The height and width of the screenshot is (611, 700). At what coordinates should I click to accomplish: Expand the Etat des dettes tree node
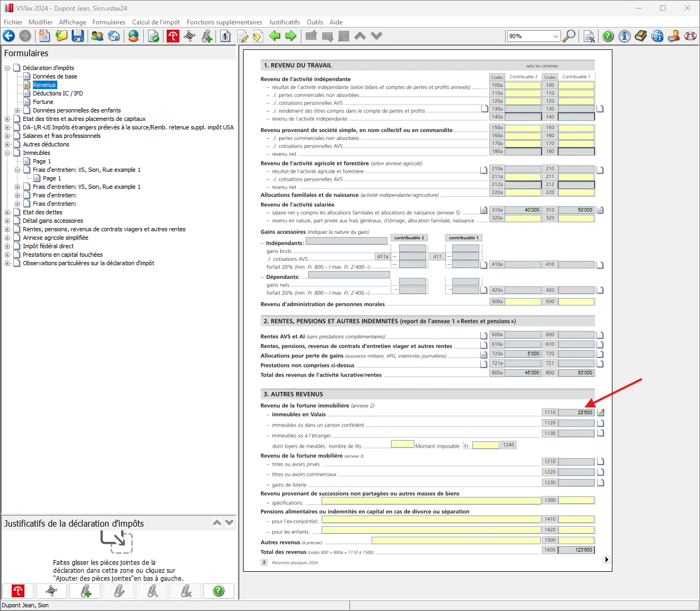click(x=7, y=212)
